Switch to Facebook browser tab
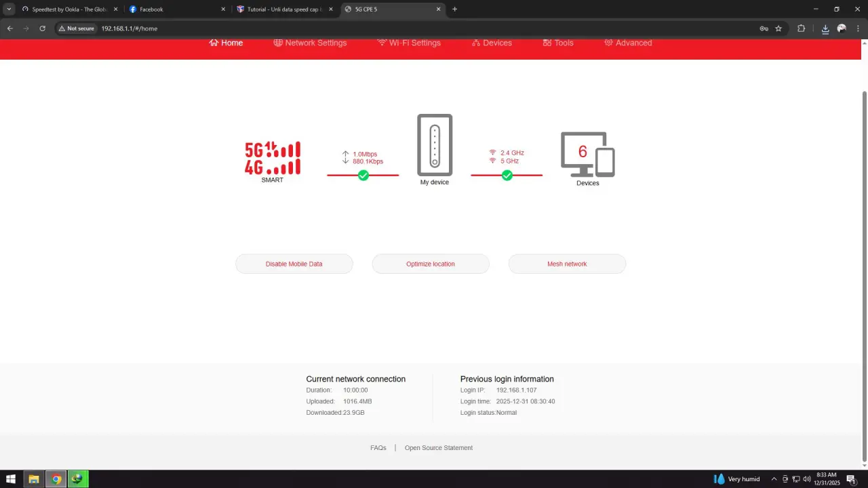868x488 pixels. tap(176, 9)
